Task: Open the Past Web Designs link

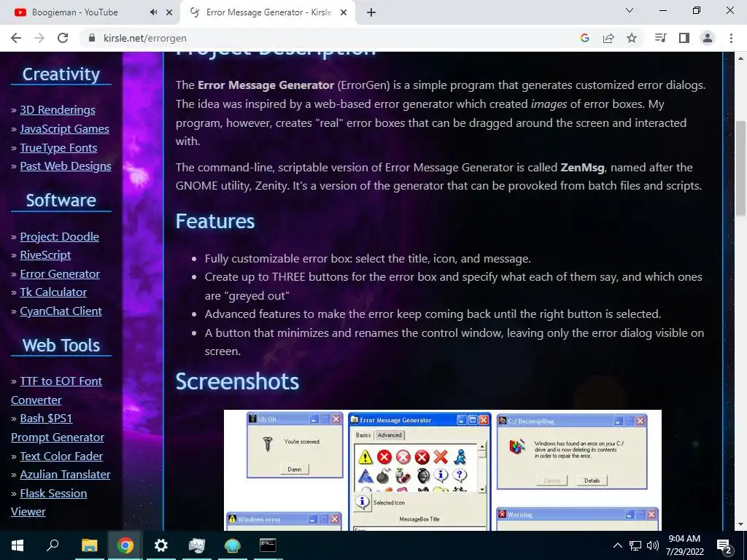Action: coord(66,166)
